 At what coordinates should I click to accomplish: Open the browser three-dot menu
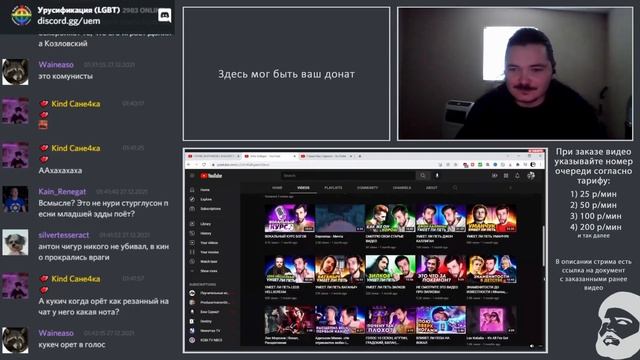click(x=541, y=164)
